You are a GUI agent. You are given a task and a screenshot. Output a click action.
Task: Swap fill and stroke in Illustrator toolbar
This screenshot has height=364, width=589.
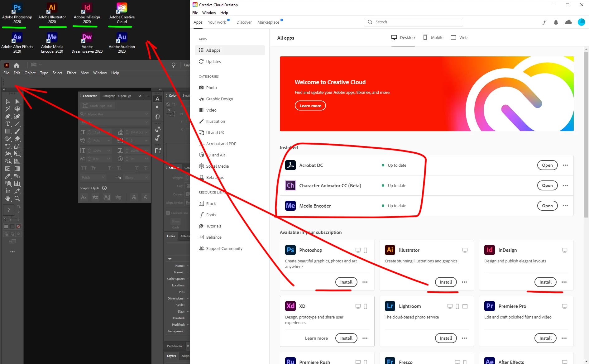(x=19, y=207)
